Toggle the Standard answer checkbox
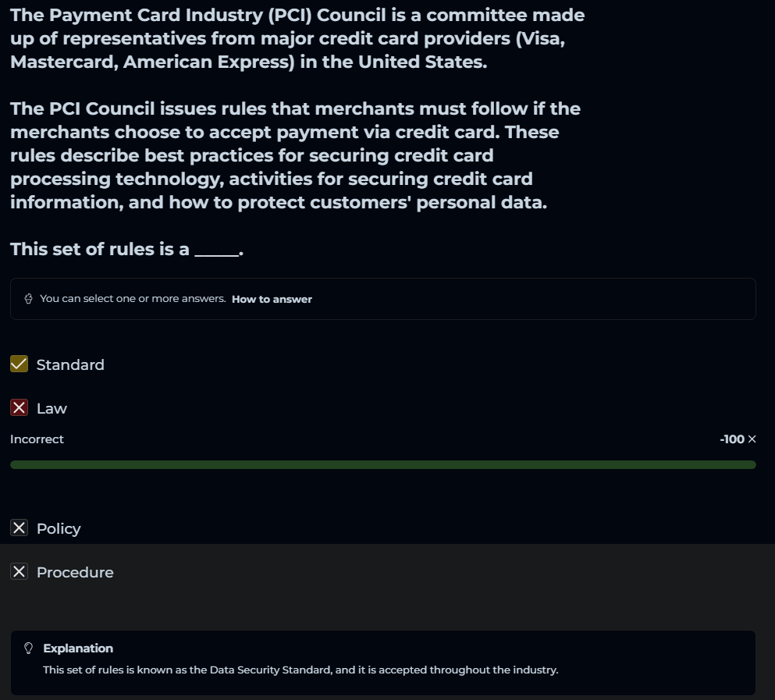This screenshot has height=700, width=775. [x=20, y=364]
